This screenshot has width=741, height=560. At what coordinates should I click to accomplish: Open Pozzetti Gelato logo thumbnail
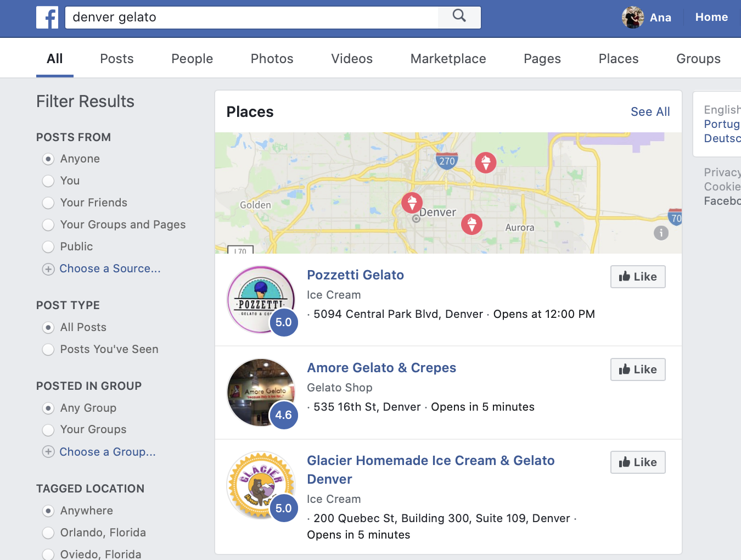[261, 300]
